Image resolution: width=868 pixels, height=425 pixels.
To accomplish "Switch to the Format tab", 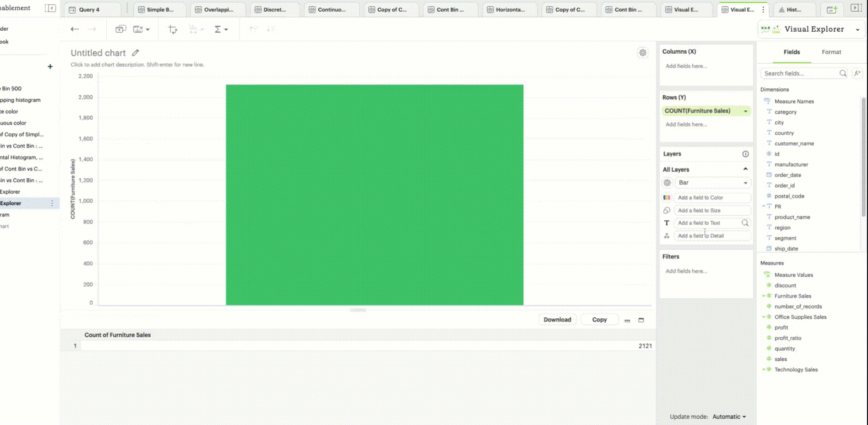I will click(x=831, y=52).
